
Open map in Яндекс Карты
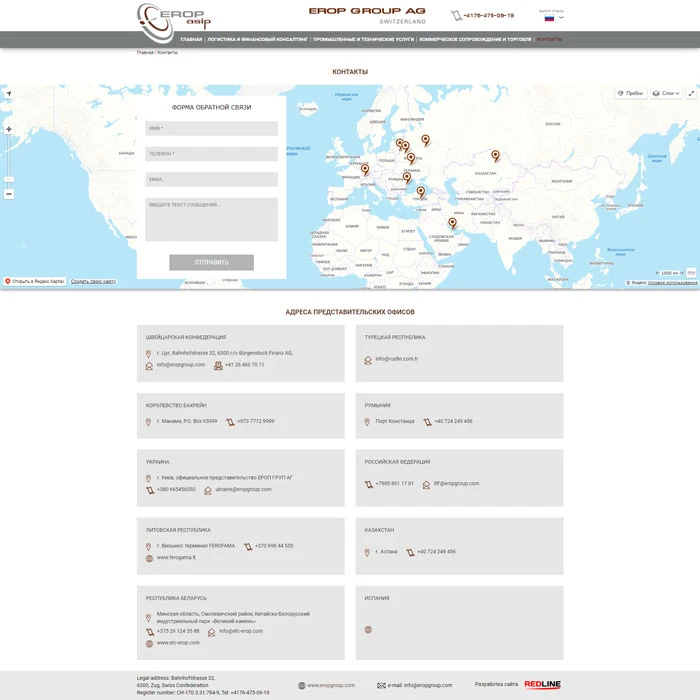click(x=35, y=281)
